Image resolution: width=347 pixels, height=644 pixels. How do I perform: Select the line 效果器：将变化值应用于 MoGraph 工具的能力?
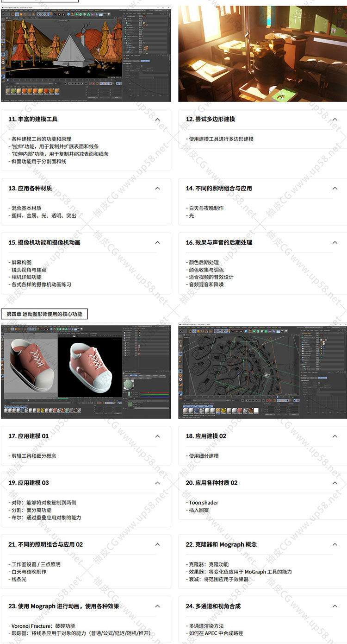pyautogui.click(x=239, y=572)
